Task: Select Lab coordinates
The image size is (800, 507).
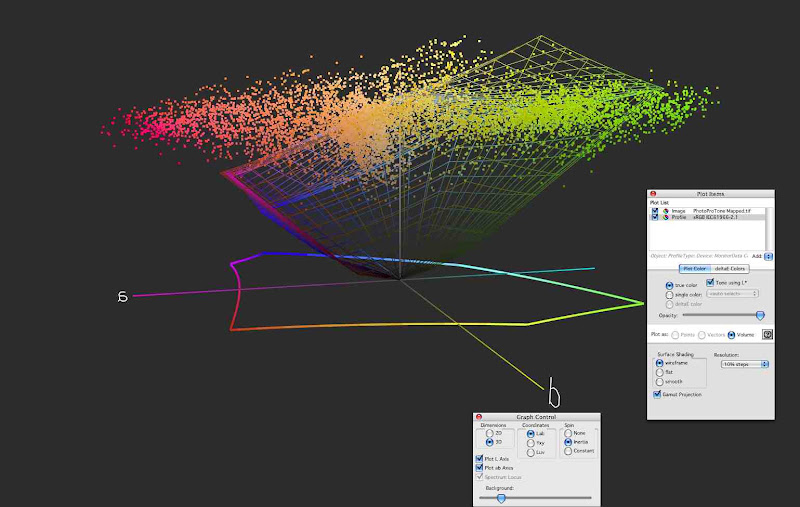Action: (530, 434)
